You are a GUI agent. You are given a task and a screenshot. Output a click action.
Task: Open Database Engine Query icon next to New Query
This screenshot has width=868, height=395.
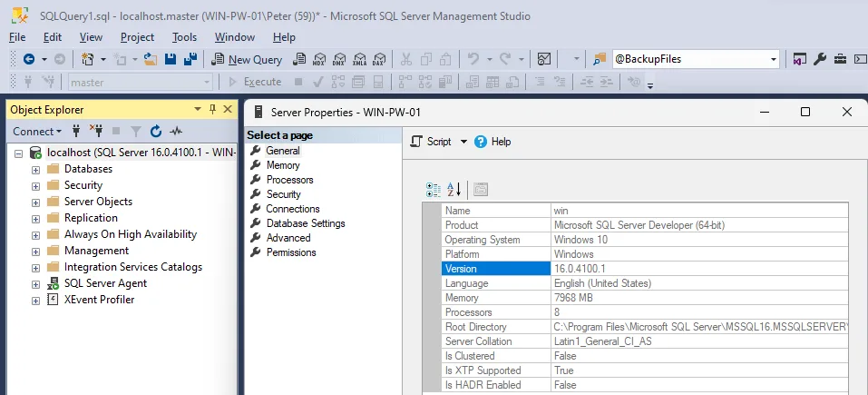pyautogui.click(x=299, y=59)
